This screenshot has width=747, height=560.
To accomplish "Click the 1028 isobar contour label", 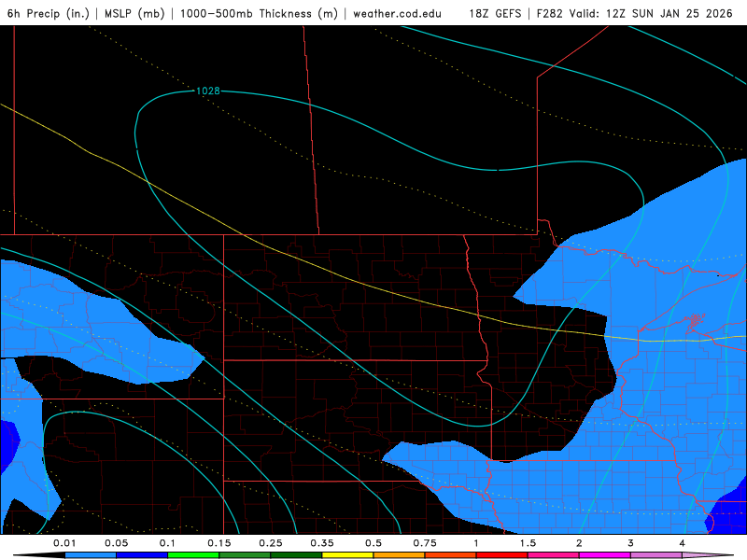I will click(208, 91).
